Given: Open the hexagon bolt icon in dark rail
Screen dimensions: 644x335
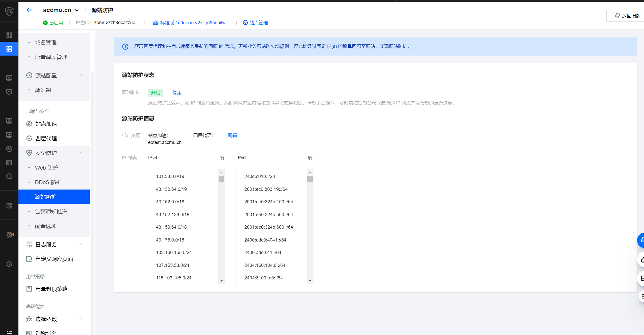Looking at the screenshot, I should click(x=9, y=264).
